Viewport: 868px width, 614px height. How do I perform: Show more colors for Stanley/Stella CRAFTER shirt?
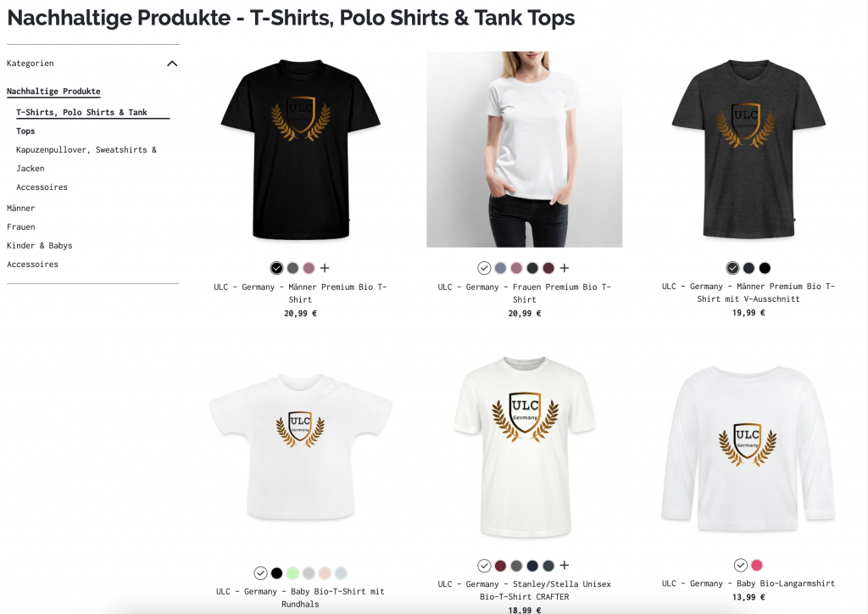click(564, 566)
